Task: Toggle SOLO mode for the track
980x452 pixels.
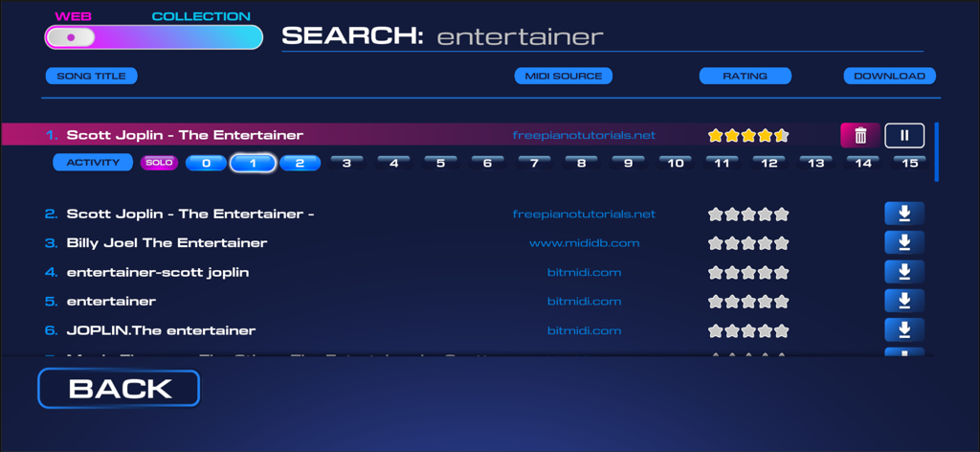Action: pyautogui.click(x=159, y=163)
